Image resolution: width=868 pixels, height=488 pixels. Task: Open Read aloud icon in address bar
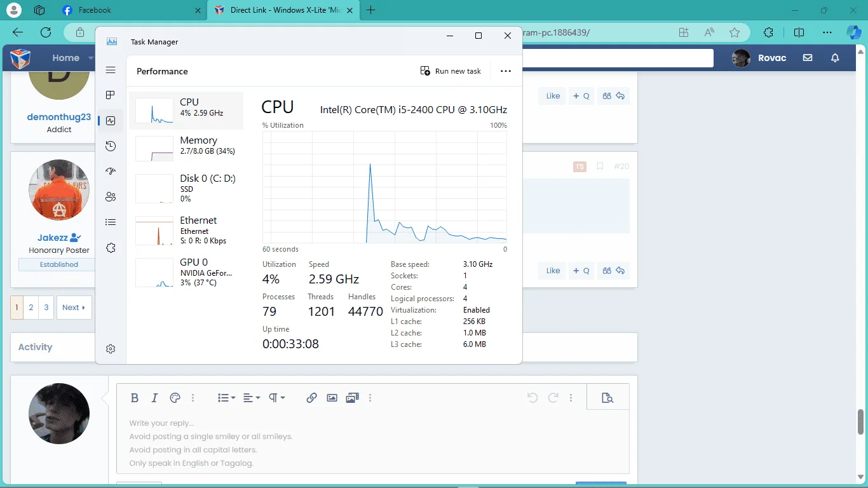709,32
